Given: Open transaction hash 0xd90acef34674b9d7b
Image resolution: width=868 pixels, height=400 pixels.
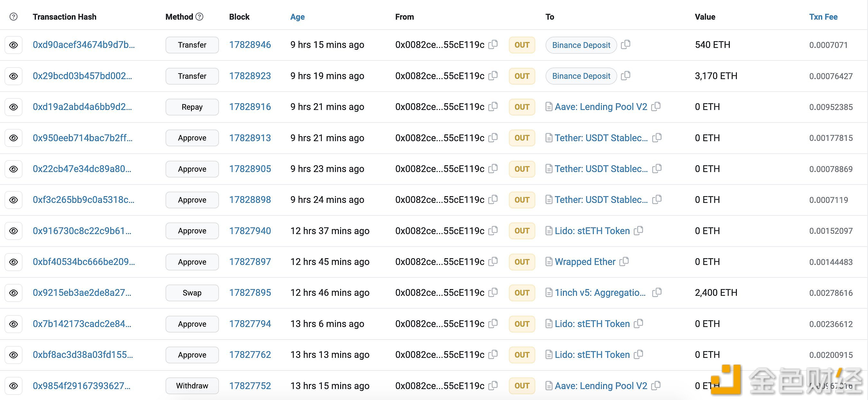Looking at the screenshot, I should 84,45.
